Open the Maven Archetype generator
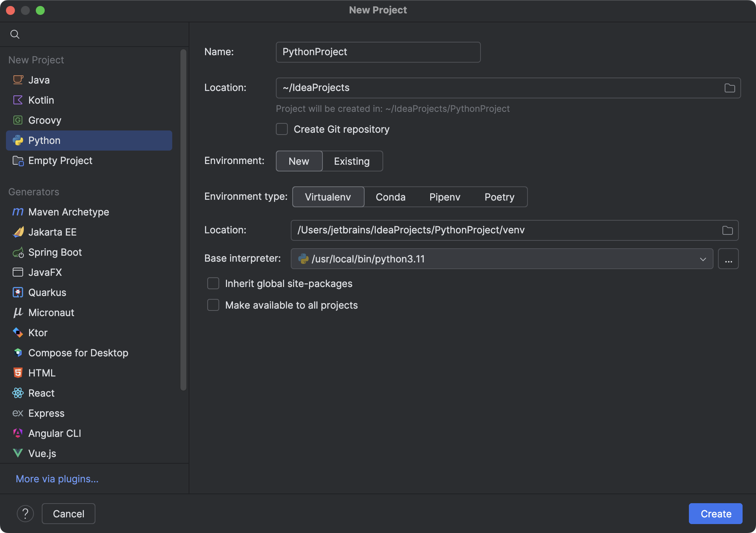The height and width of the screenshot is (533, 756). click(18, 212)
